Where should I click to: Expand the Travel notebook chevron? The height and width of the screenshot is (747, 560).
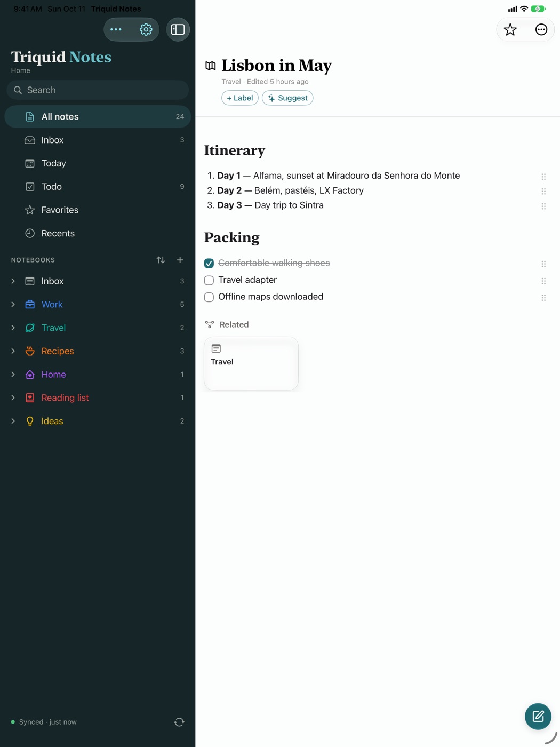[13, 328]
